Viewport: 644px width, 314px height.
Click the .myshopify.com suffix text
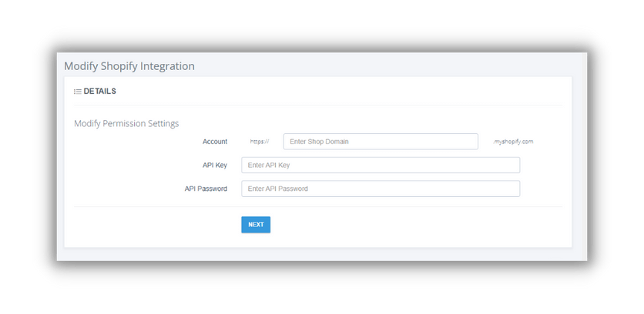coord(512,142)
